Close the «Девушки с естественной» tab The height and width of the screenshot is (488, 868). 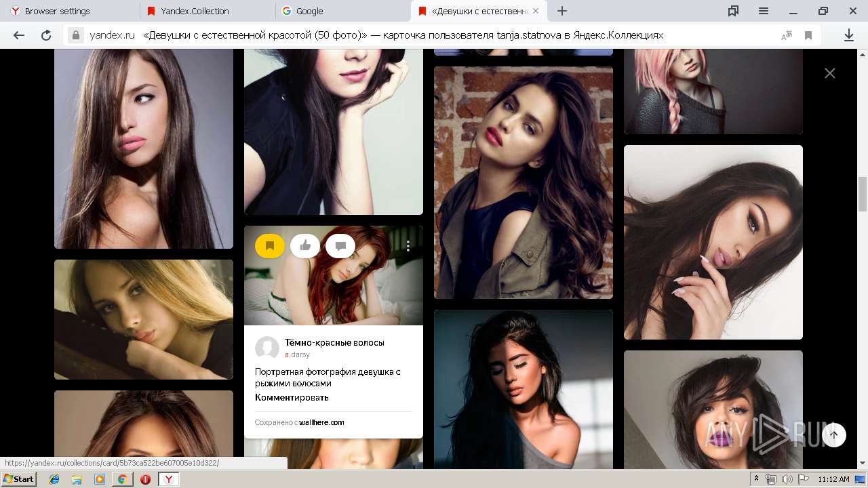tap(536, 11)
